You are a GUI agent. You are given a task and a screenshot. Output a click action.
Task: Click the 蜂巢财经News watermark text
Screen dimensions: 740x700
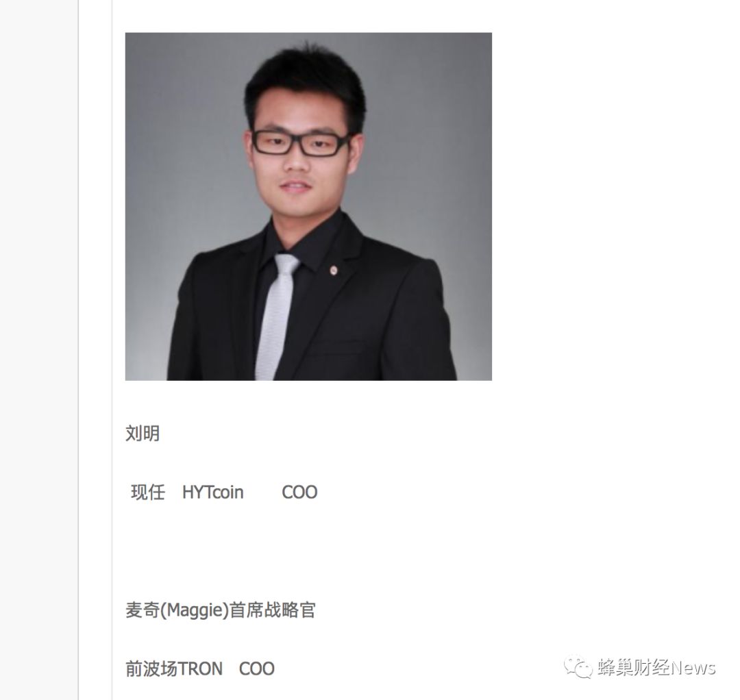coord(656,667)
